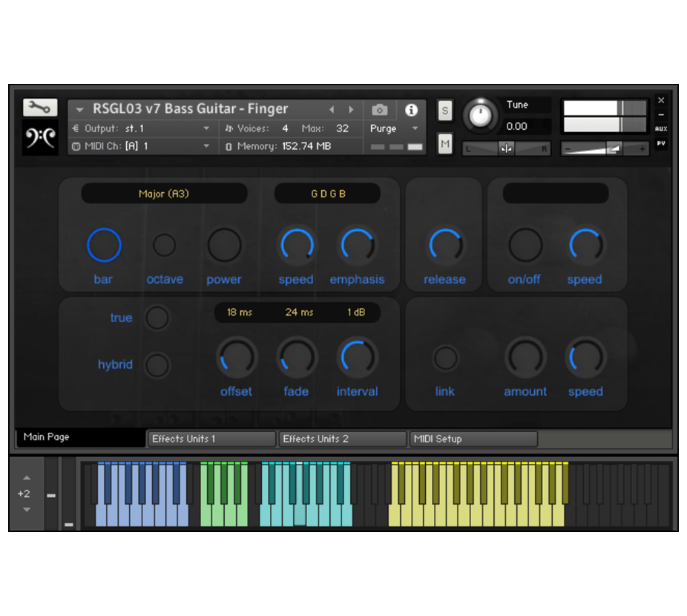Click the bar knob

pos(104,245)
